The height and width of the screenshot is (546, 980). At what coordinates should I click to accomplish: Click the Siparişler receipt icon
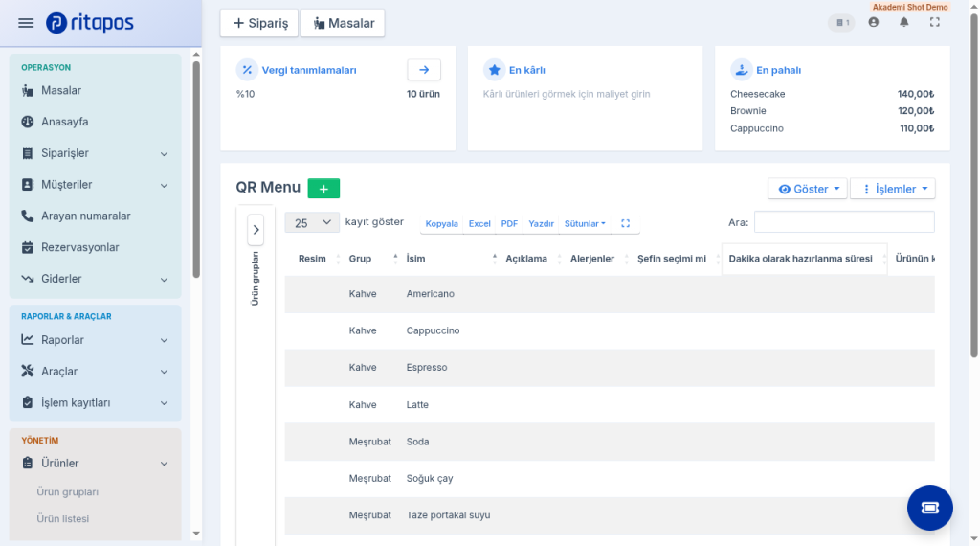coord(28,153)
